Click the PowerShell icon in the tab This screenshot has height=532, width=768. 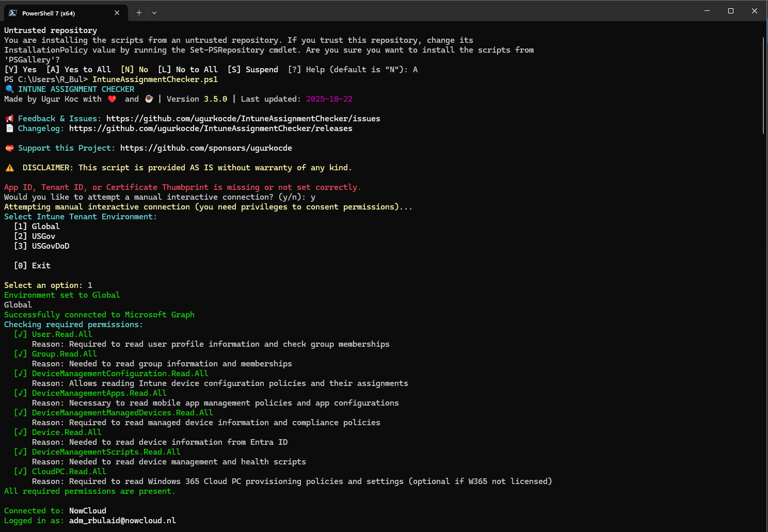coord(13,13)
